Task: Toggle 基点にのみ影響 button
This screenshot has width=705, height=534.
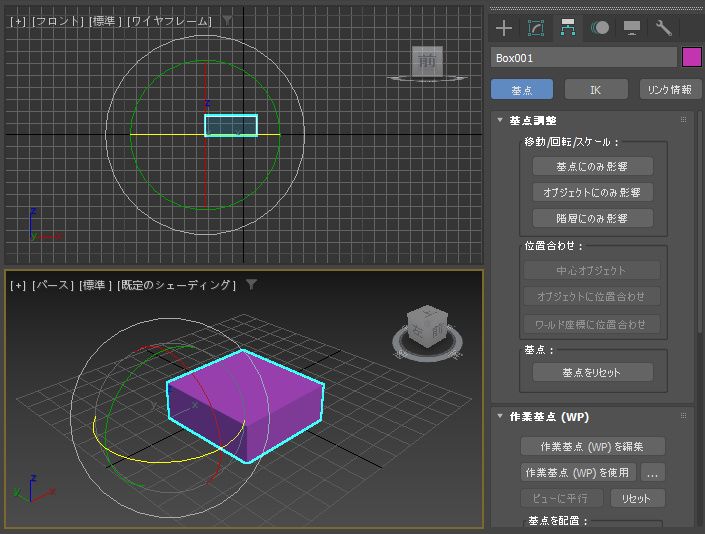Action: coord(593,166)
